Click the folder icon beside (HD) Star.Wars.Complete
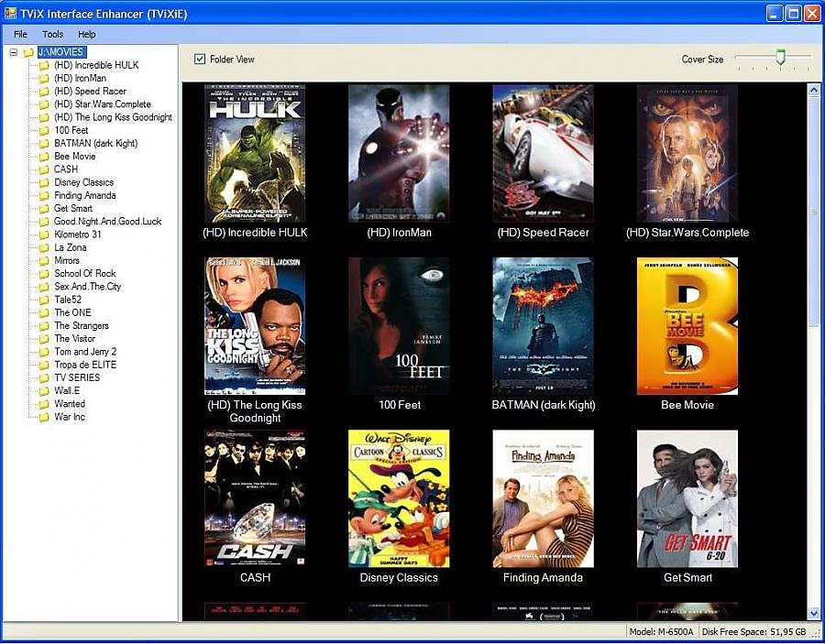825x644 pixels. point(44,104)
